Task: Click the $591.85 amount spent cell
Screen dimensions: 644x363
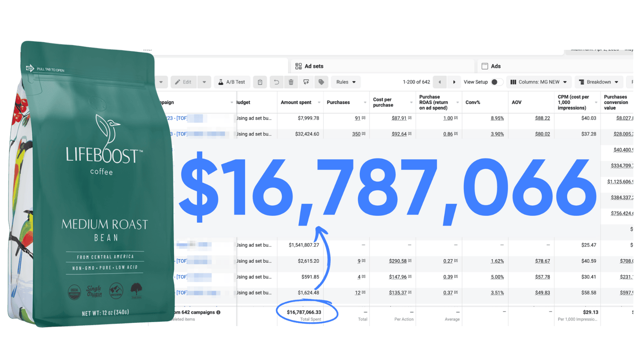Action: coord(310,277)
